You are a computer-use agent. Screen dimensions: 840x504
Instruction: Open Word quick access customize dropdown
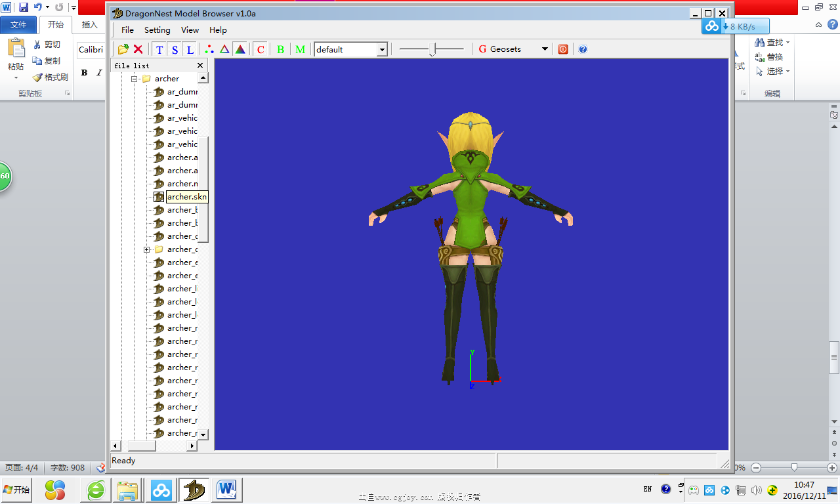[x=73, y=8]
